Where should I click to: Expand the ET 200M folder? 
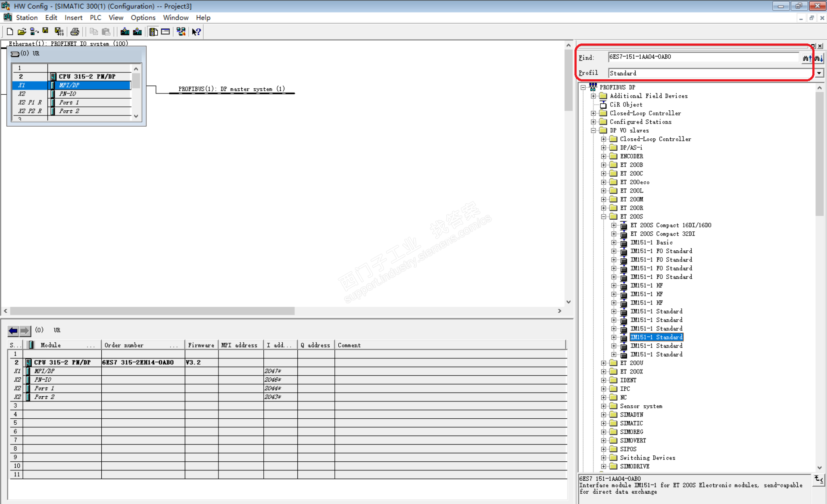click(604, 199)
